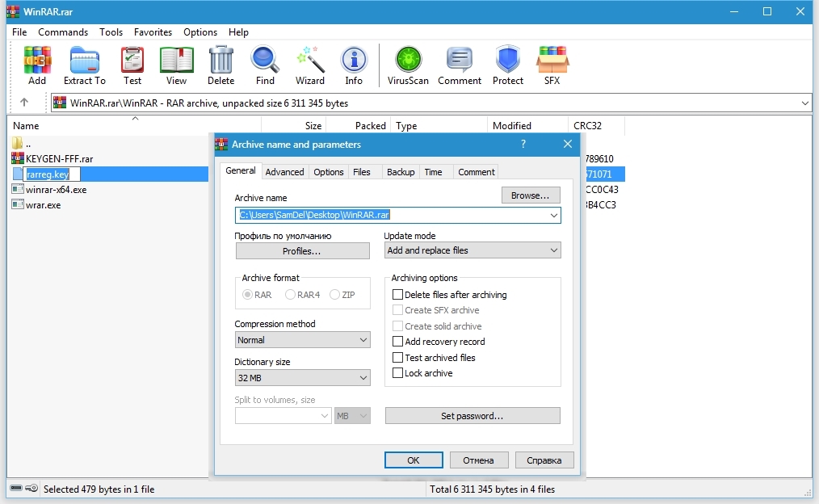Enable Delete files after archiving
819x504 pixels.
click(x=397, y=295)
